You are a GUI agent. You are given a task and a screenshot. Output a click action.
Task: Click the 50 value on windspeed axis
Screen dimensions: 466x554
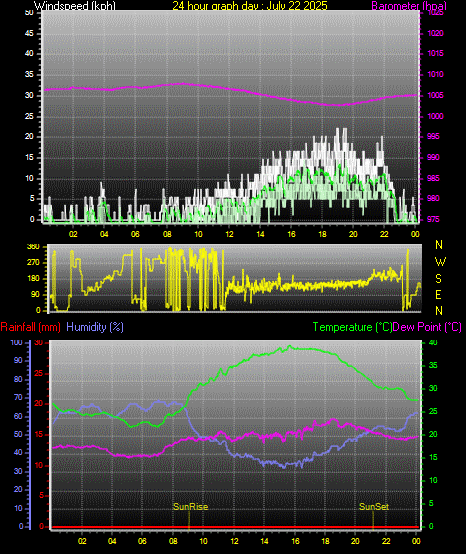tap(29, 13)
